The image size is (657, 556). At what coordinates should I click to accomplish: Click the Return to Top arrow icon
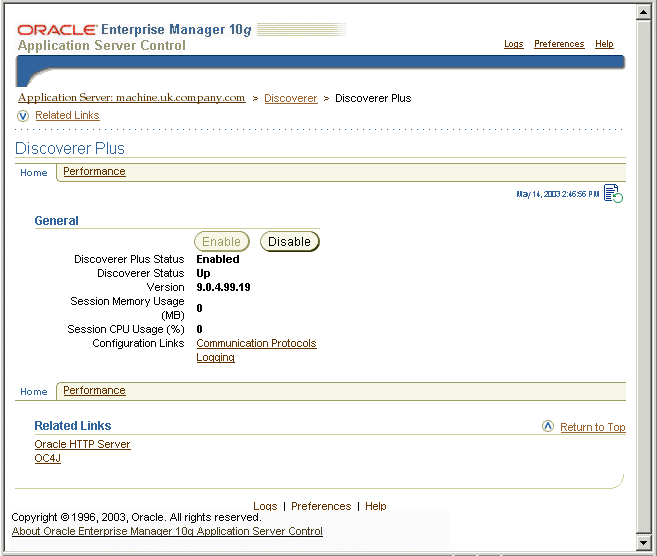point(548,426)
